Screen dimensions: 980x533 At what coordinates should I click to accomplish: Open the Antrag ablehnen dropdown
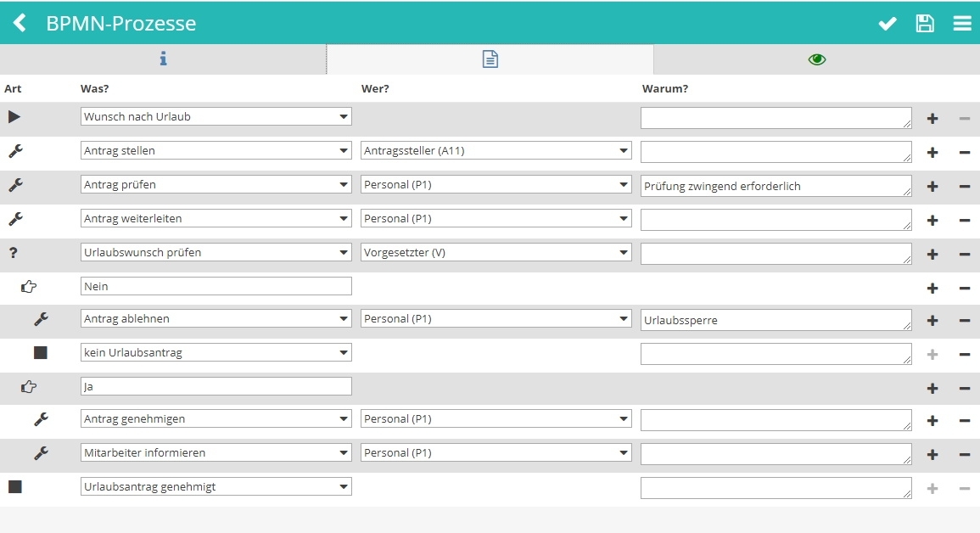coord(216,318)
